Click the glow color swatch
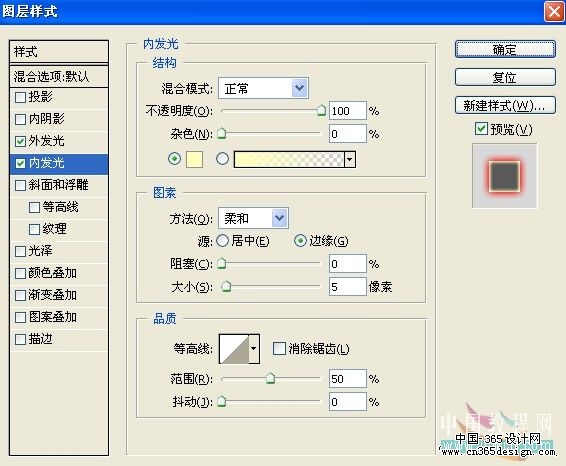The width and height of the screenshot is (566, 466). click(x=194, y=159)
